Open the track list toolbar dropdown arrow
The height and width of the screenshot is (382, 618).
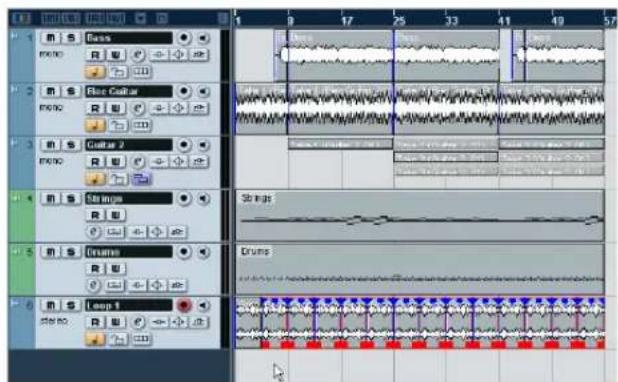pyautogui.click(x=141, y=18)
